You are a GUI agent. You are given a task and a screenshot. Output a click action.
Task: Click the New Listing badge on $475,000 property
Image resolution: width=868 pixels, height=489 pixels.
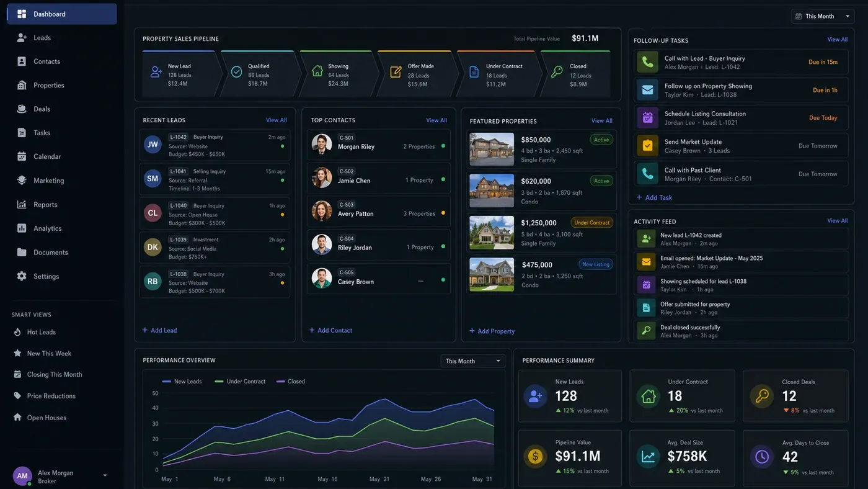point(596,264)
